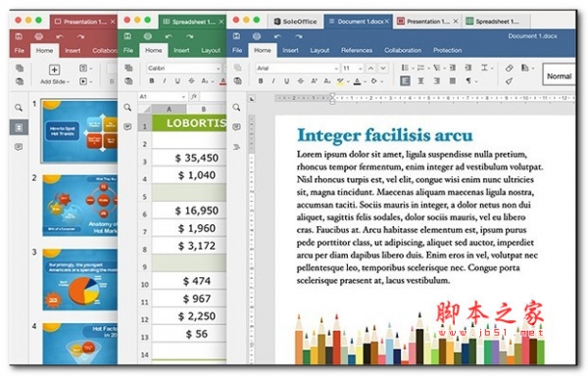
Task: Toggle Underline in document editor
Action: pyautogui.click(x=287, y=81)
